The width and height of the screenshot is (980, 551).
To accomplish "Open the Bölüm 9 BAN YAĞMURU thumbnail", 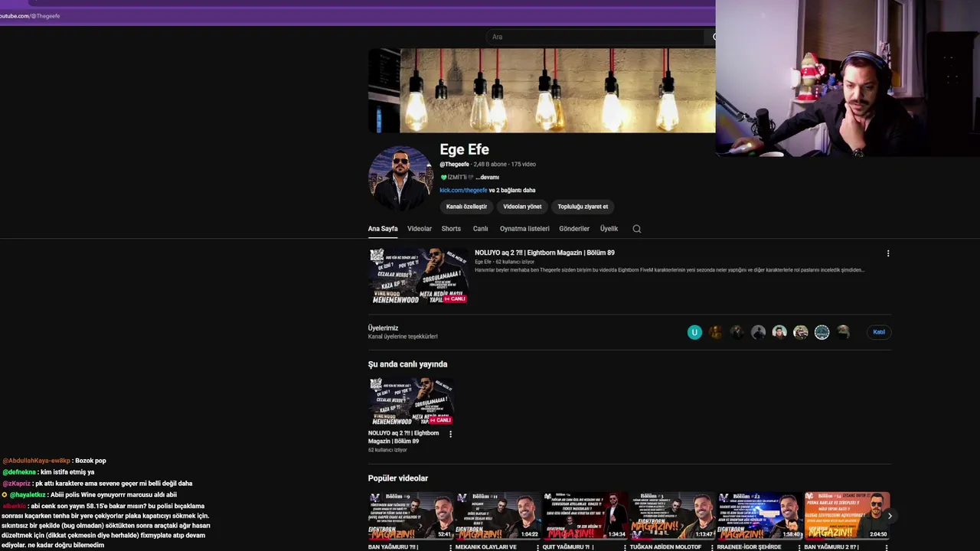I will pos(410,516).
